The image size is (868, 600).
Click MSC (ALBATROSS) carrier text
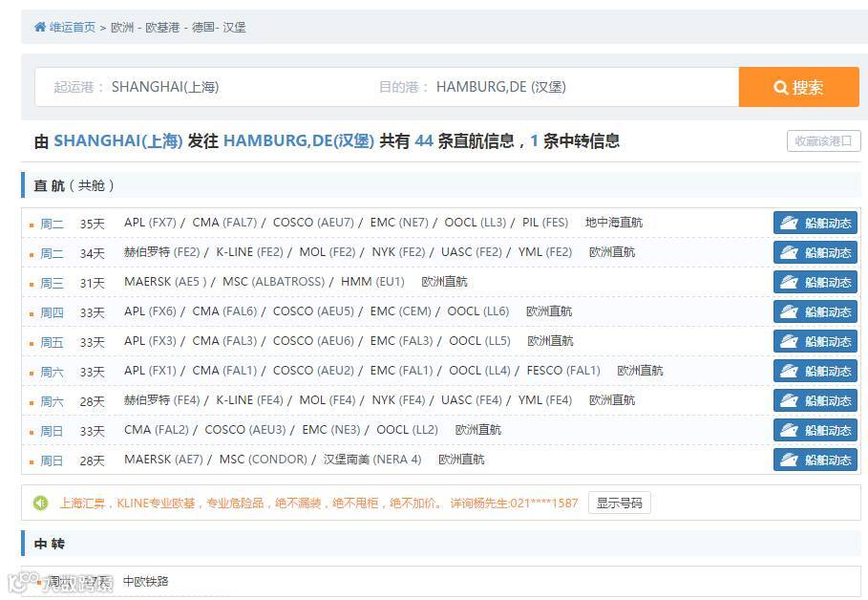(273, 282)
